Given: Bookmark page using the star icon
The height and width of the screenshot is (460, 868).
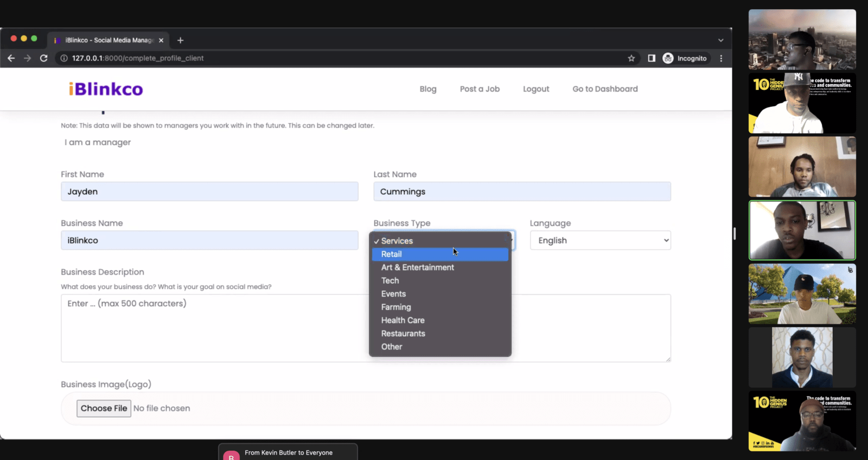Looking at the screenshot, I should click(631, 58).
